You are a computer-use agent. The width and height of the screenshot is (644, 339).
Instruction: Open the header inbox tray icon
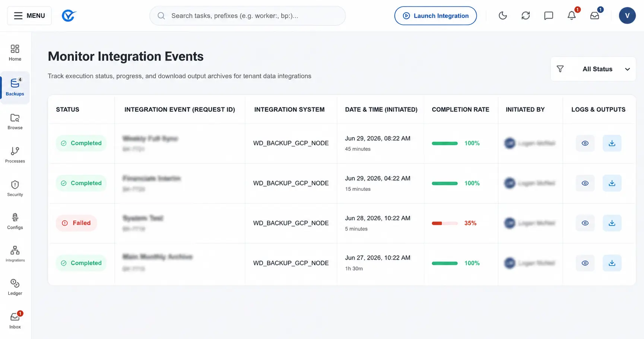pyautogui.click(x=594, y=16)
